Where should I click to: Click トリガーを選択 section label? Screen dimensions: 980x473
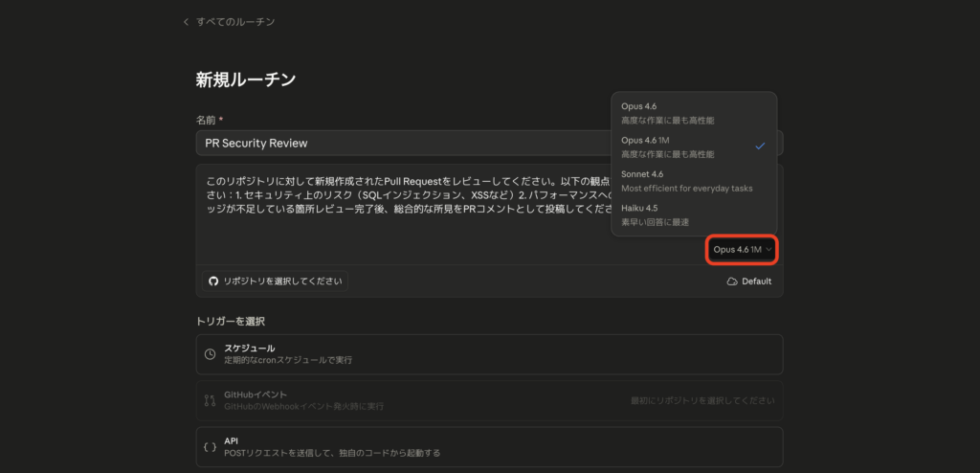coord(231,322)
